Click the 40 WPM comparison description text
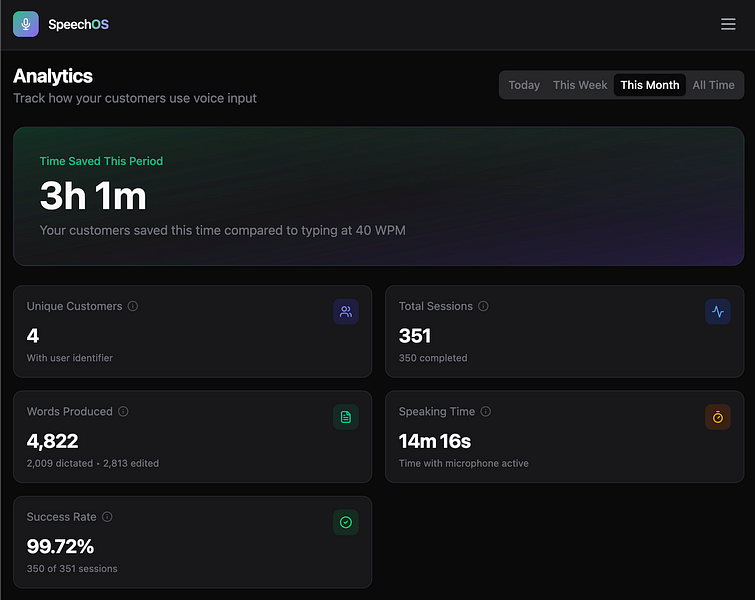 (x=222, y=231)
